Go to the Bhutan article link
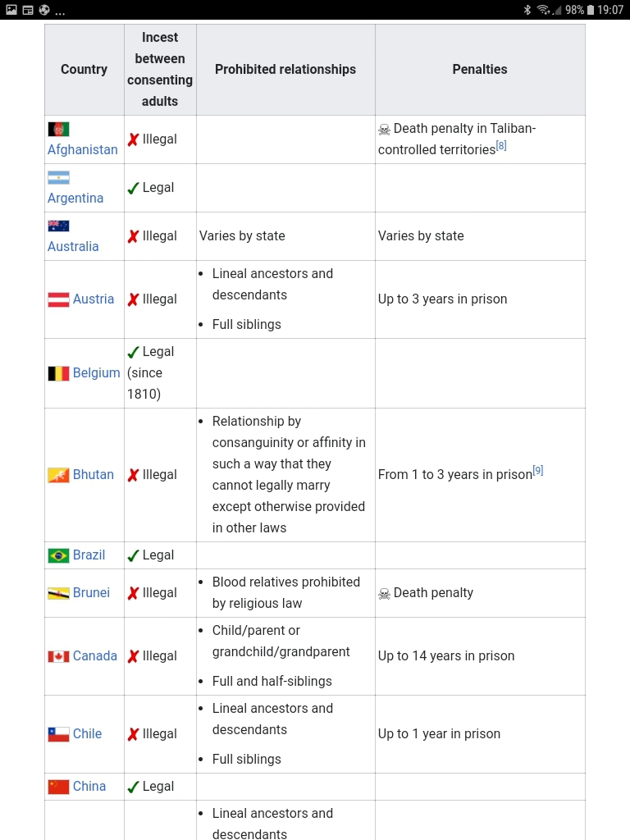630x840 pixels. point(94,475)
